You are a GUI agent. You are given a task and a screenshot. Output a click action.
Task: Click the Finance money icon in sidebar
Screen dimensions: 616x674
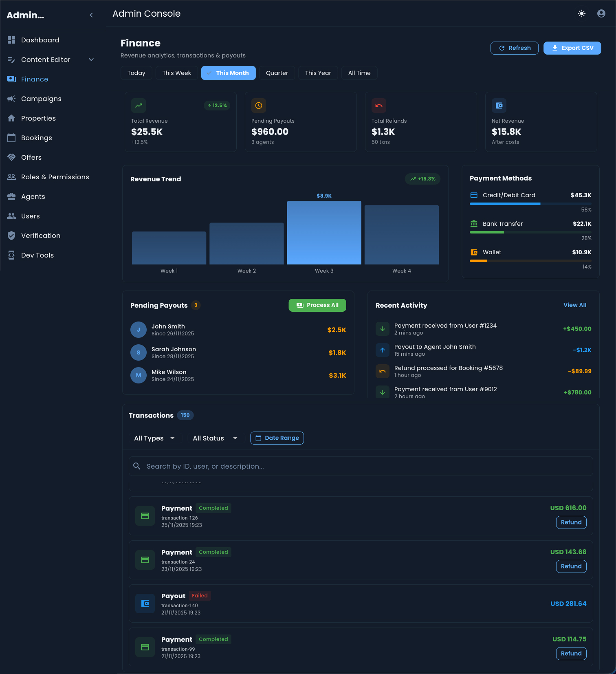[11, 79]
